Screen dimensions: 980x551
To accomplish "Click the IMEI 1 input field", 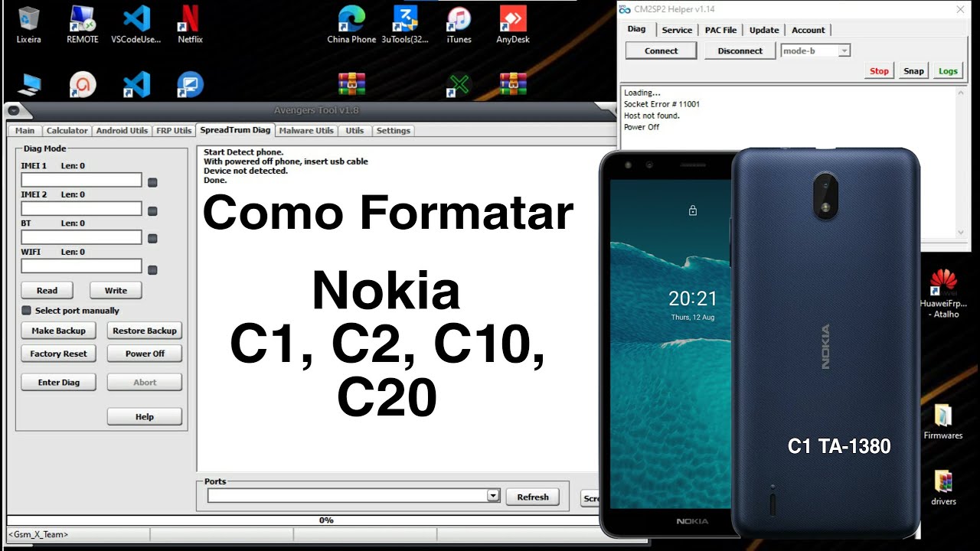I will point(81,180).
